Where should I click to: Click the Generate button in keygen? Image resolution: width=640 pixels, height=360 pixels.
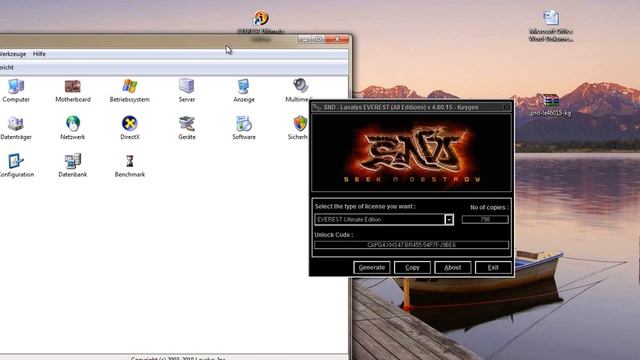click(x=371, y=267)
